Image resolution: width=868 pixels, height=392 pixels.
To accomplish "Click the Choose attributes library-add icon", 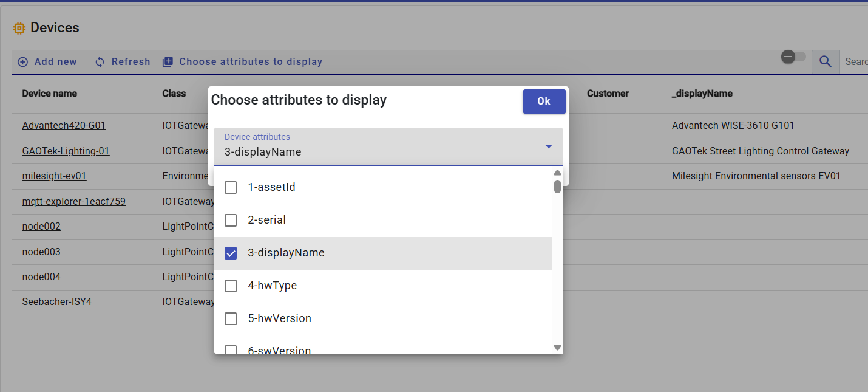I will coord(168,62).
